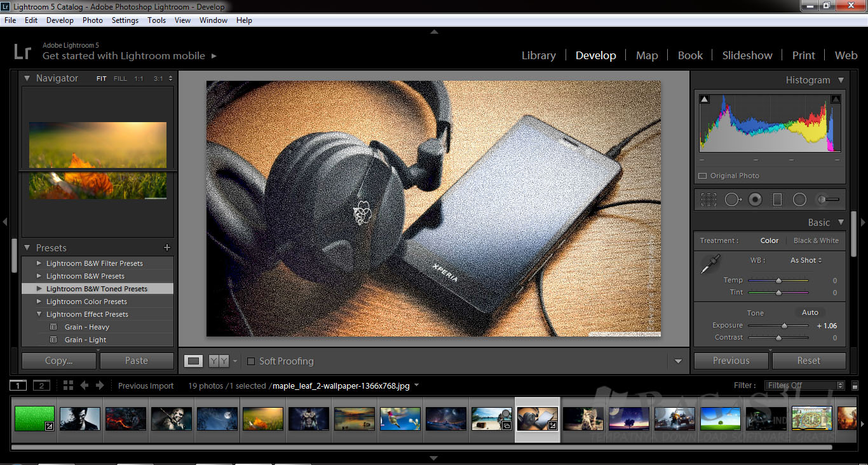
Task: Click the Paste button
Action: (137, 361)
